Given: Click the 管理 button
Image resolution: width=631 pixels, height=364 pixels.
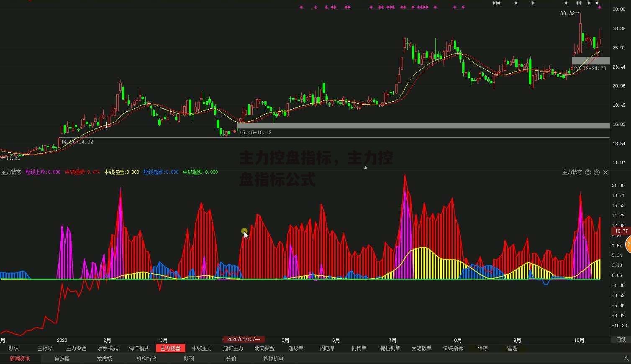Looking at the screenshot, I should pos(513,348).
